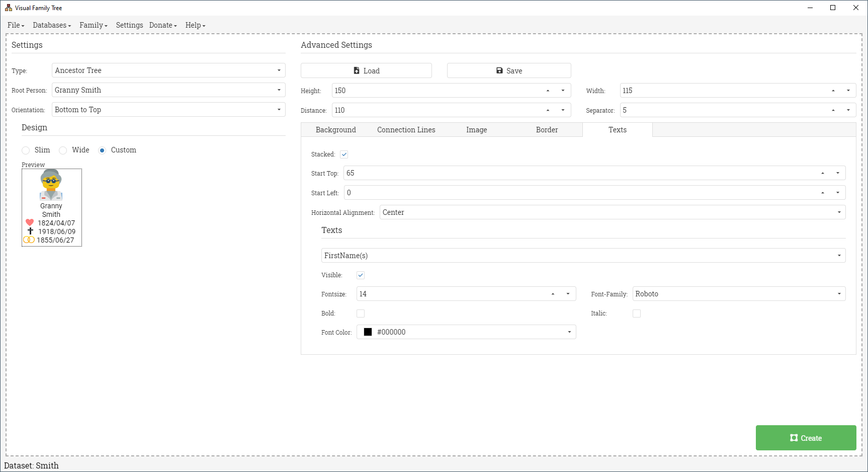Click the cross death icon in preview

pyautogui.click(x=30, y=231)
